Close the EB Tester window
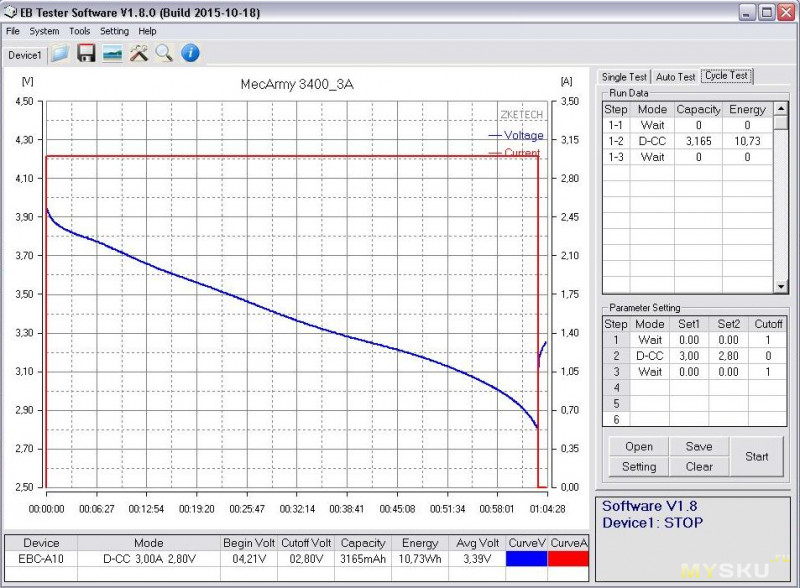Image resolution: width=800 pixels, height=588 pixels. click(786, 12)
